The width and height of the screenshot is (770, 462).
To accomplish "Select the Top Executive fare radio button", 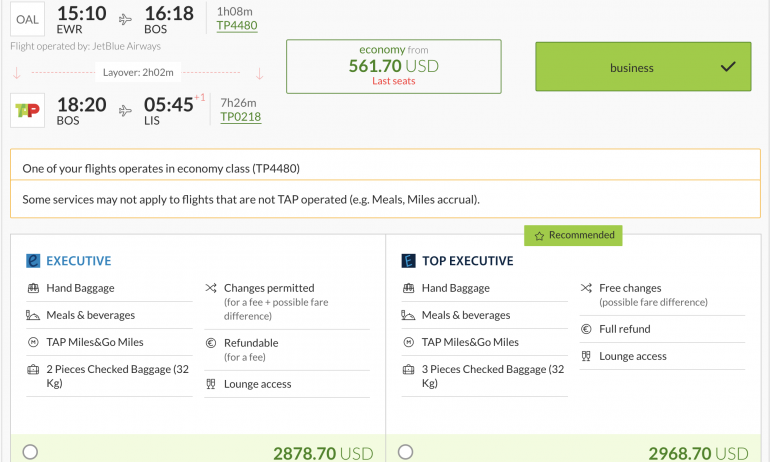I will point(405,452).
